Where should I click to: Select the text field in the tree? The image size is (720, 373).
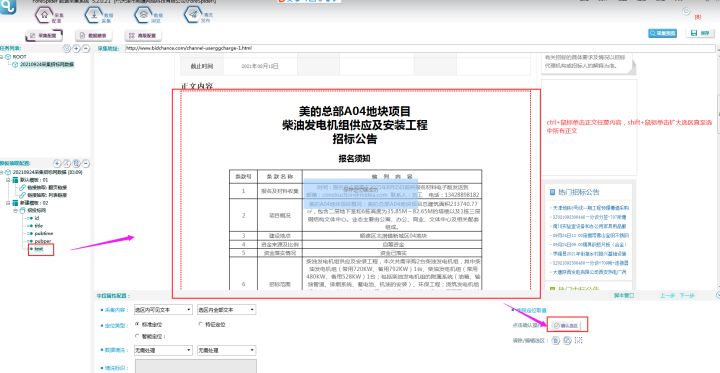38,249
